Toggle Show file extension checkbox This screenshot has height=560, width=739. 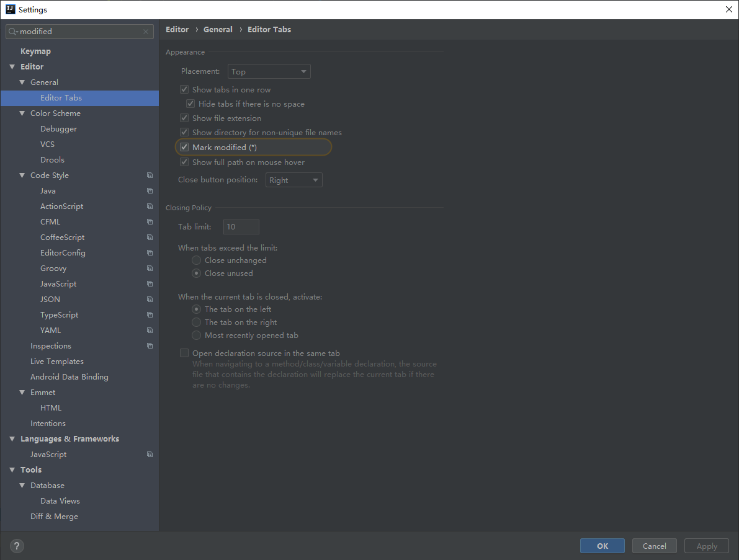tap(184, 118)
